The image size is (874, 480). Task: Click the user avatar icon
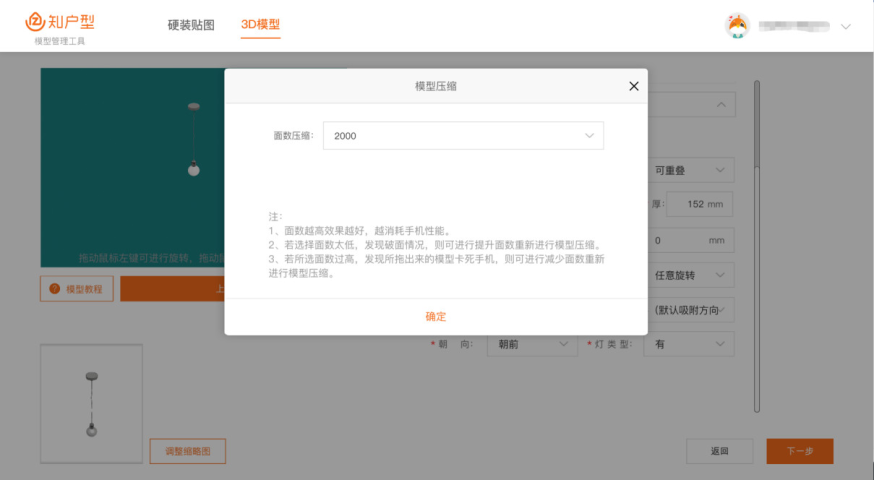click(738, 26)
